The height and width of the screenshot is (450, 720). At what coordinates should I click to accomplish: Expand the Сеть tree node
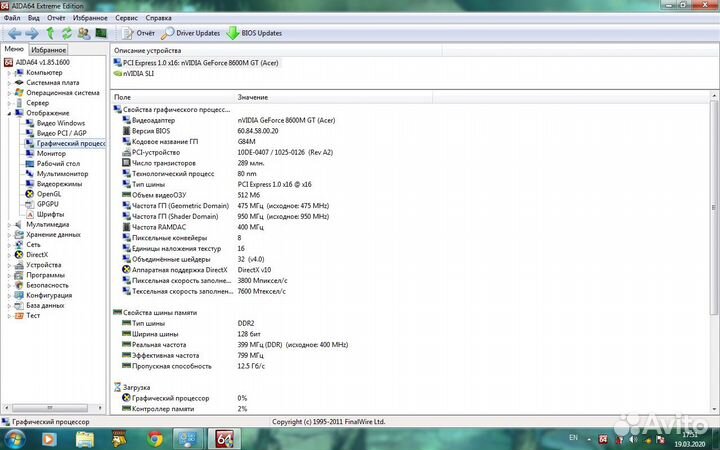click(x=9, y=245)
